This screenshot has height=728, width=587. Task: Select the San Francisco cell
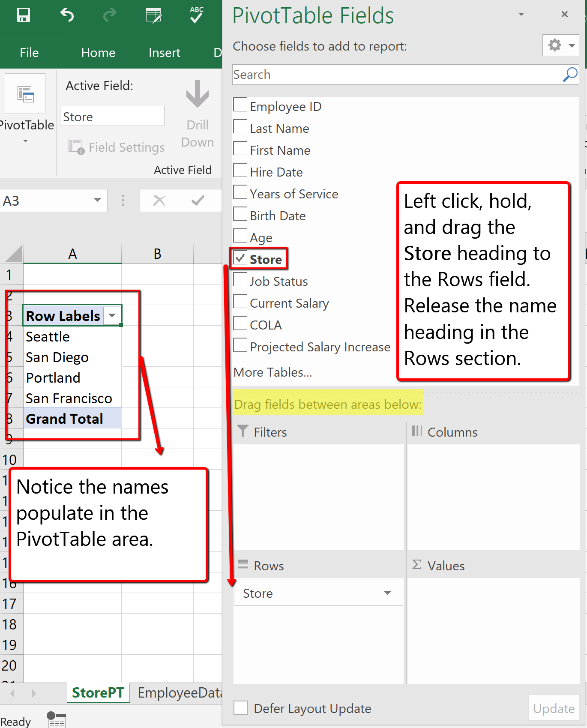click(x=72, y=398)
